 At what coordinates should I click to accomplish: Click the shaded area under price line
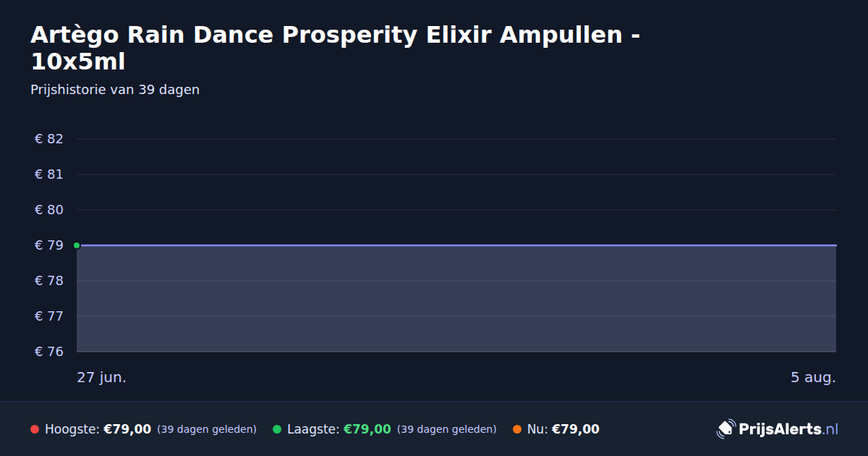pos(456,299)
